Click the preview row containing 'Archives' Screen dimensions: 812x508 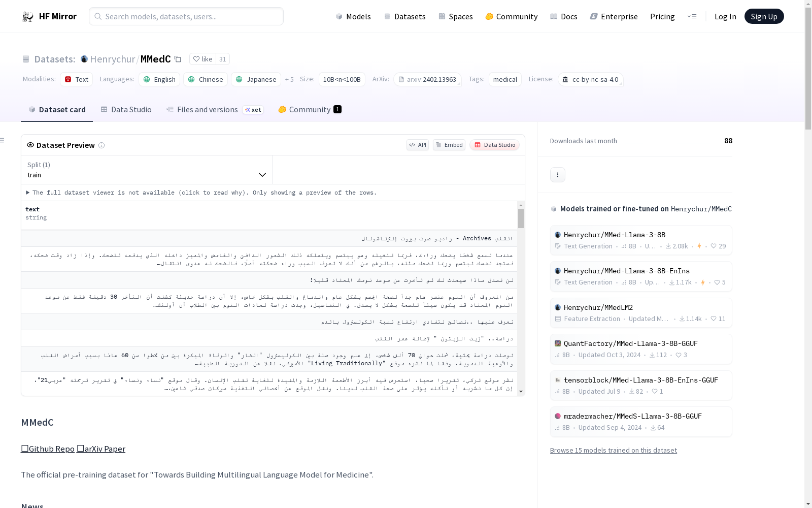pyautogui.click(x=269, y=238)
